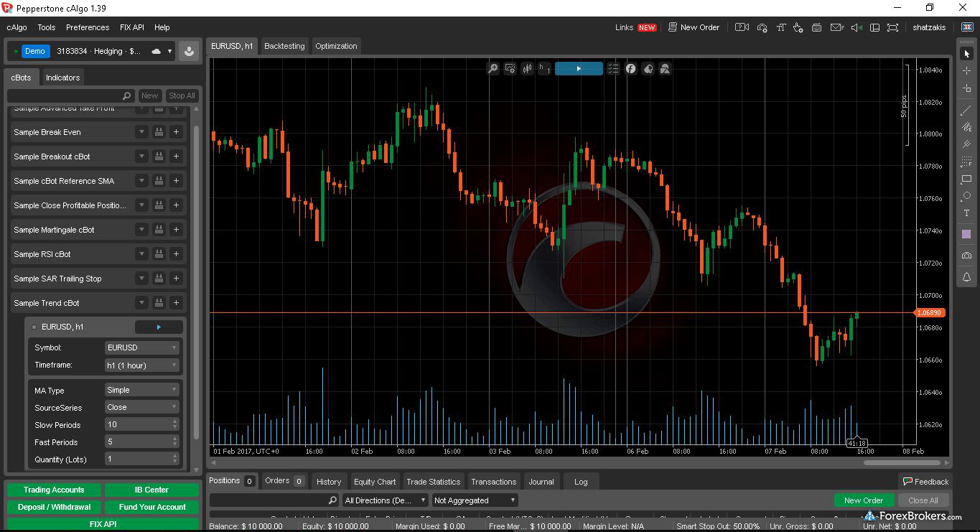Open the MA Type Simple dropdown
Screen dimensions: 980x532
[141, 390]
